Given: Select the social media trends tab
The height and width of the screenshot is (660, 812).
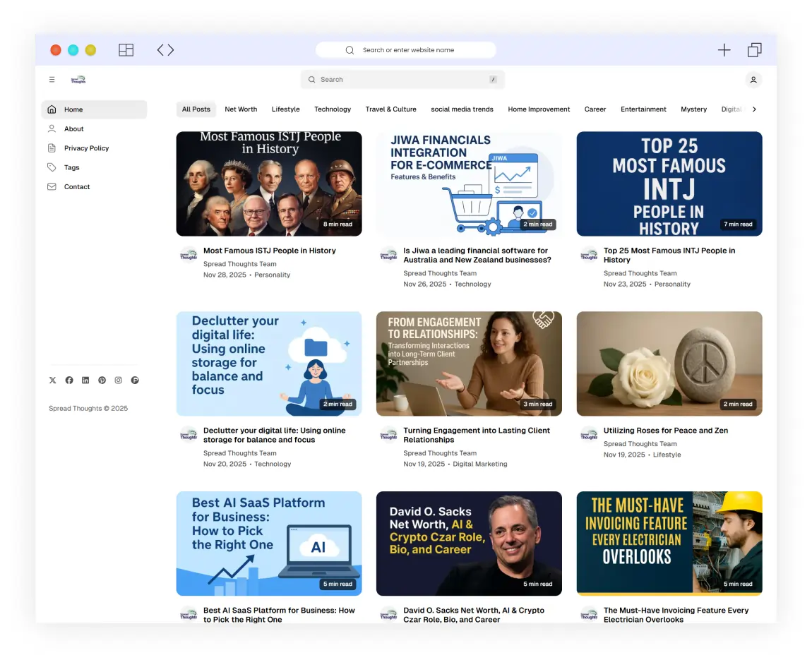Looking at the screenshot, I should pos(462,109).
